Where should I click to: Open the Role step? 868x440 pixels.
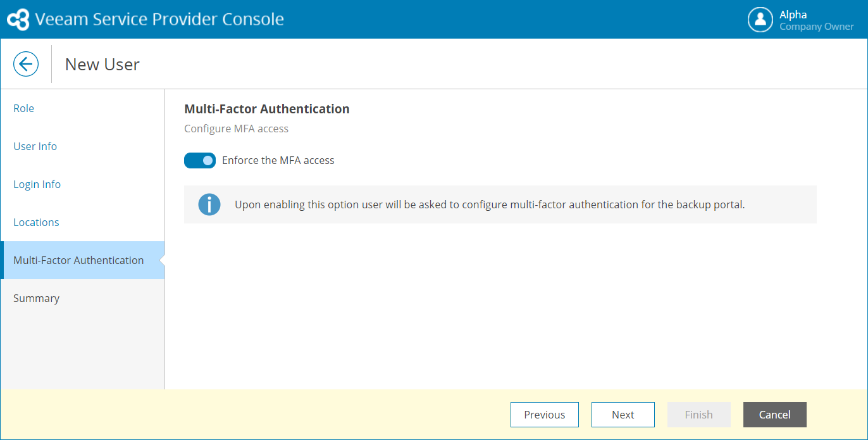click(x=24, y=108)
